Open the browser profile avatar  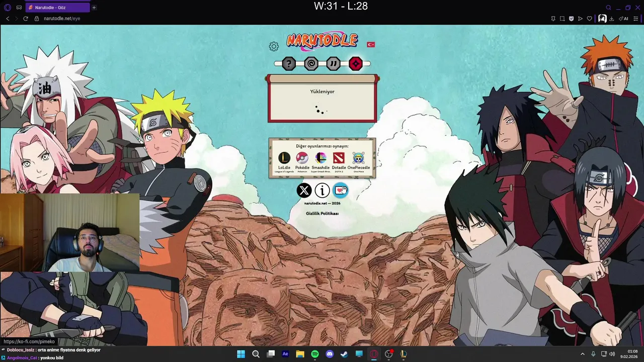tap(602, 19)
